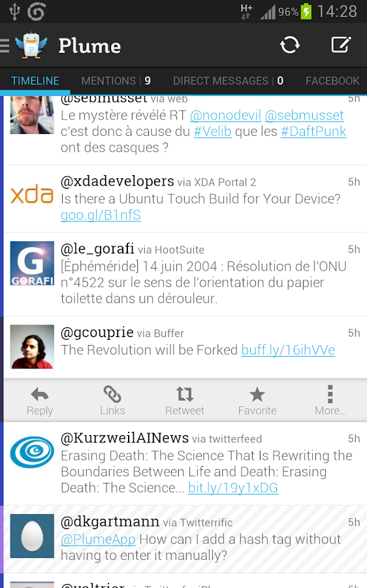
Task: Tap the refresh timeline icon
Action: coord(290,45)
